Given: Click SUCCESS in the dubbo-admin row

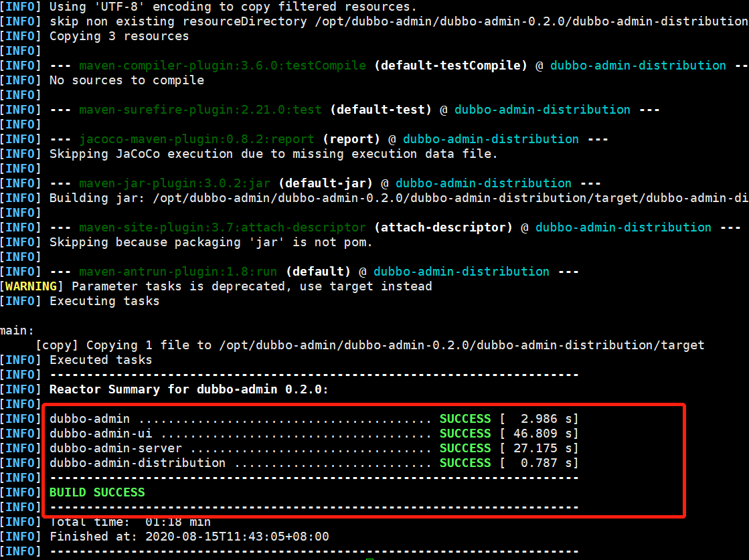Looking at the screenshot, I should 465,419.
